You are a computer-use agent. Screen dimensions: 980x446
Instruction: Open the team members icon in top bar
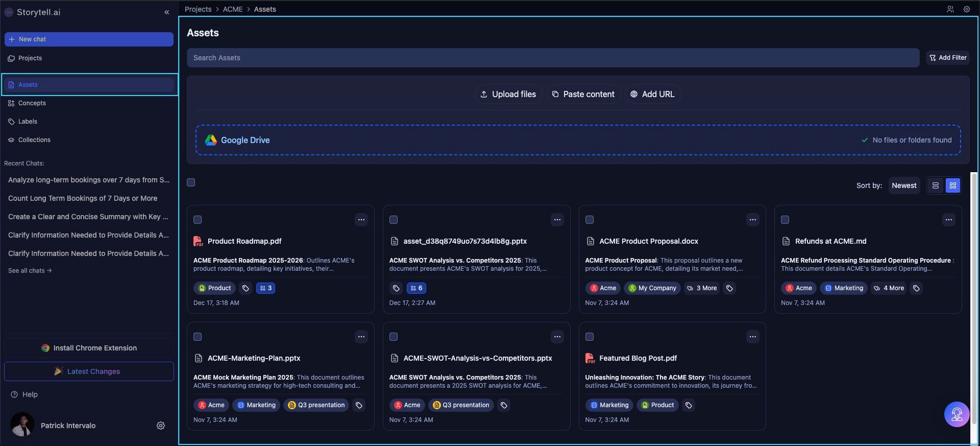(950, 9)
